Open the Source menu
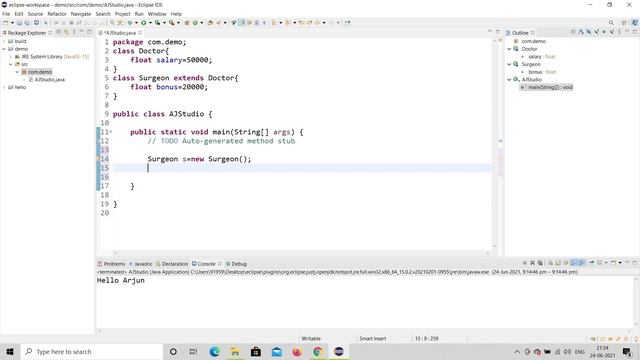The width and height of the screenshot is (640, 360). click(35, 14)
